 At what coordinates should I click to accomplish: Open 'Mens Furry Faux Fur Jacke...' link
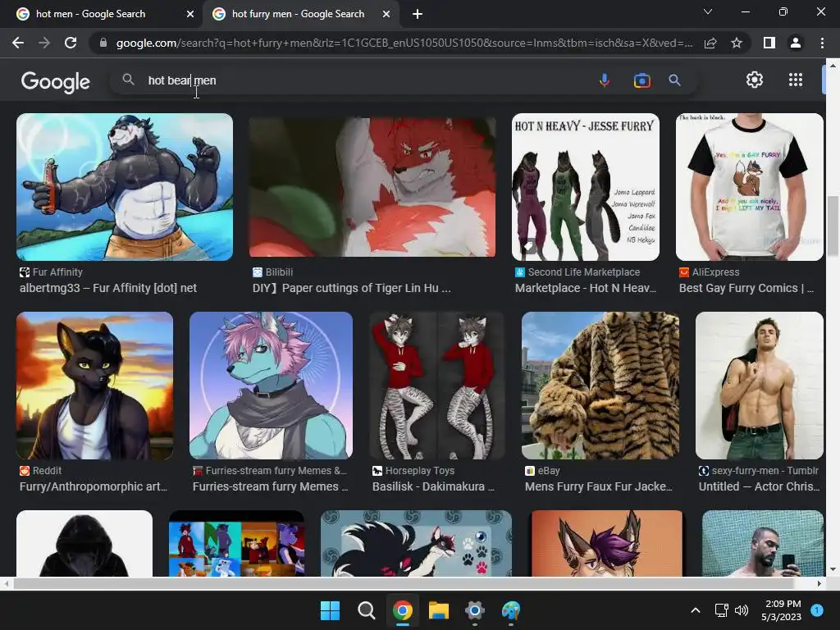pyautogui.click(x=598, y=487)
